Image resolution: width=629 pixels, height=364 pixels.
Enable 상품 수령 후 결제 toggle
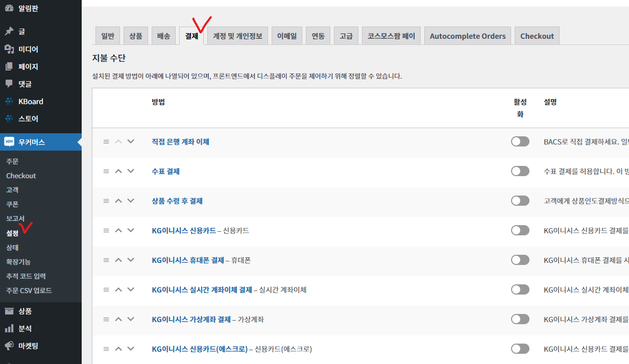pos(520,201)
